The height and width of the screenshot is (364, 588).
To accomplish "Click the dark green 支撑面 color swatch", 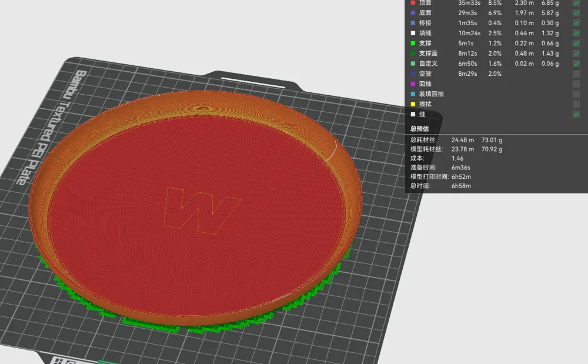I will tap(413, 54).
